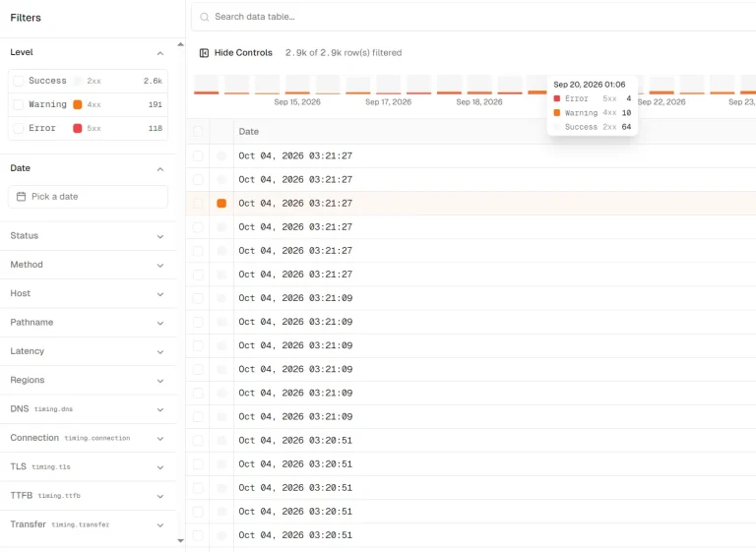Enable the Warning level checkbox
756x552 pixels.
click(x=19, y=104)
